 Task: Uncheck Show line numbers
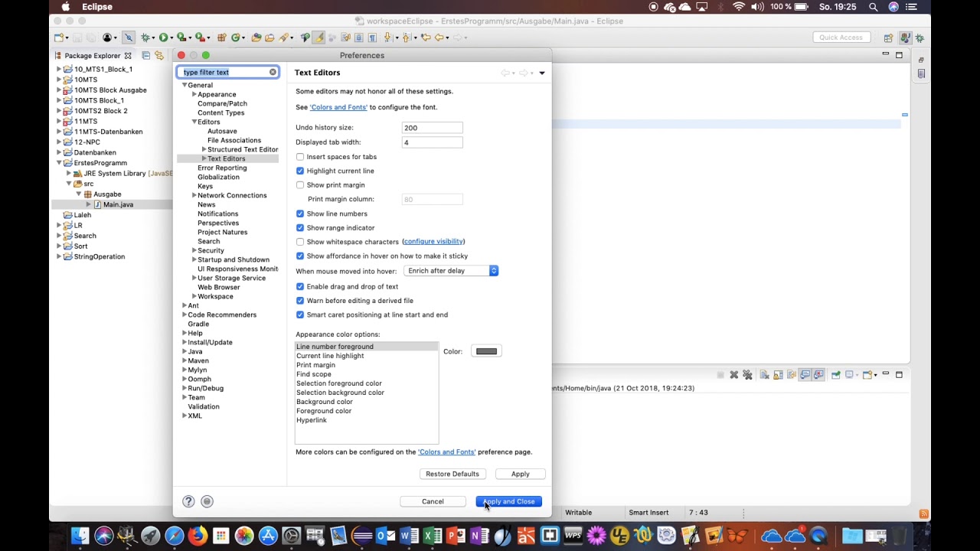300,214
